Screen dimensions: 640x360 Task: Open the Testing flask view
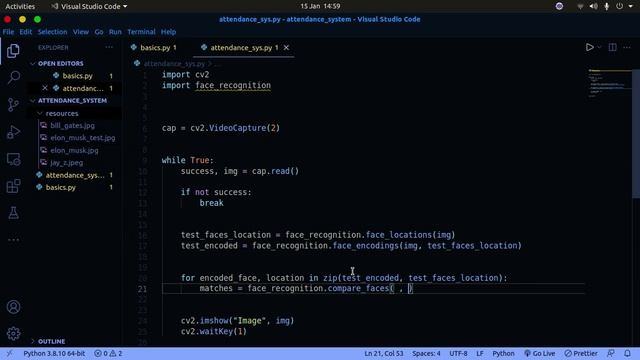click(x=13, y=213)
